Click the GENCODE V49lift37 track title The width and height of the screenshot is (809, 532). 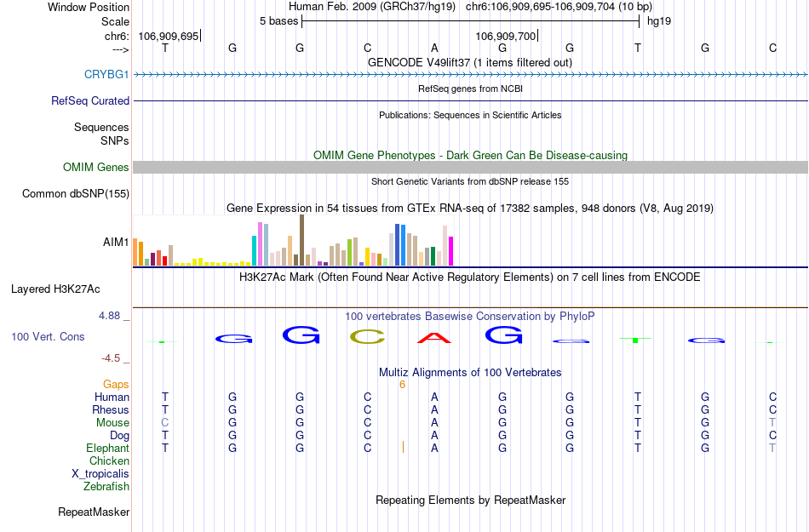[470, 63]
